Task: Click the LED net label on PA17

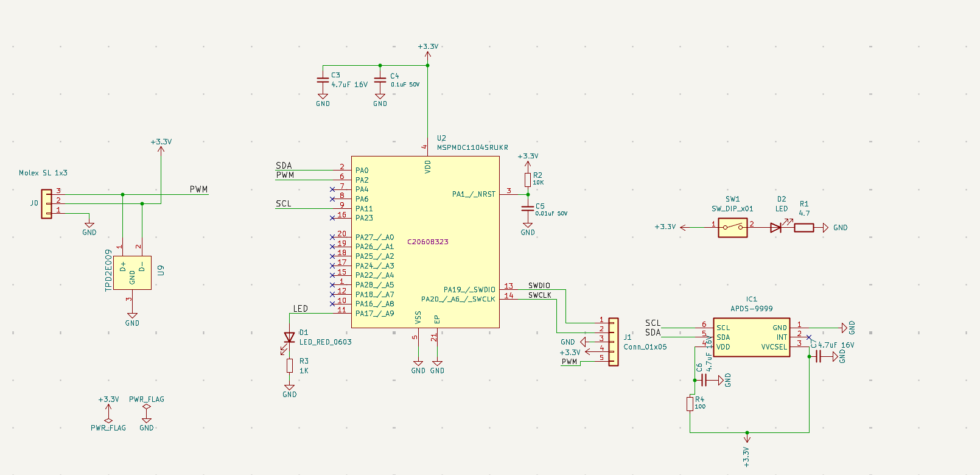Action: [x=301, y=309]
